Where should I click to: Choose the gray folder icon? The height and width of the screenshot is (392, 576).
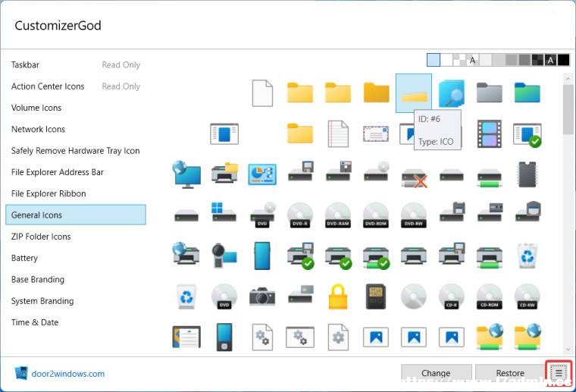coord(490,93)
